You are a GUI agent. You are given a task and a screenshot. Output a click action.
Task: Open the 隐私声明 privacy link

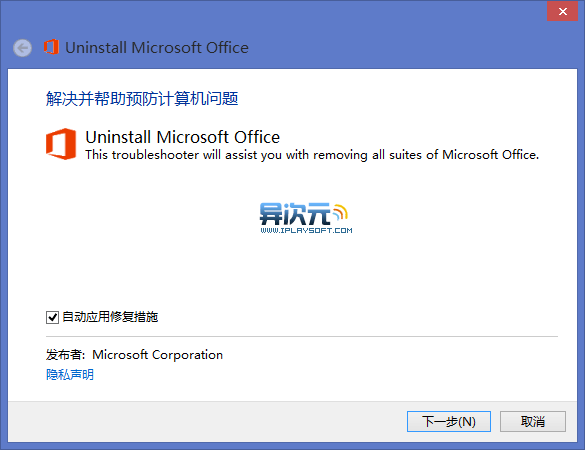point(70,374)
